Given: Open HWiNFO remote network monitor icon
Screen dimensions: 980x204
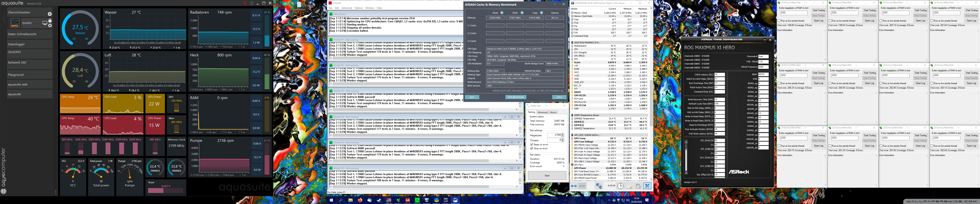Looking at the screenshot, I should (599, 186).
